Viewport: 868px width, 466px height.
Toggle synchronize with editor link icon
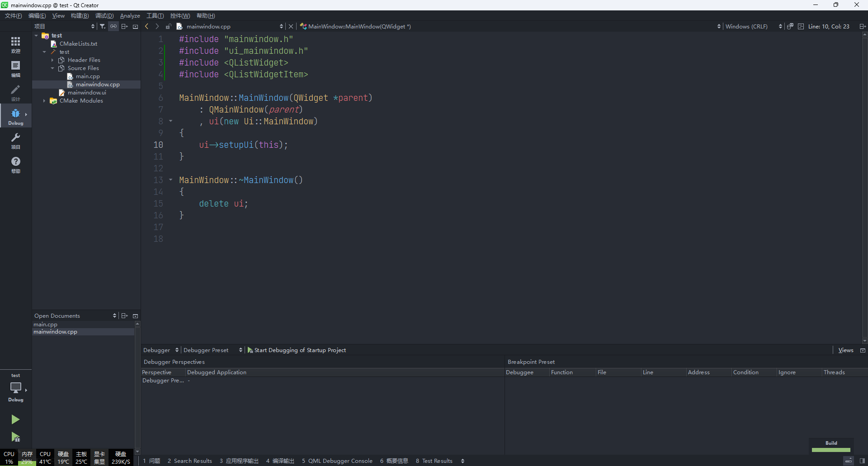(x=113, y=26)
